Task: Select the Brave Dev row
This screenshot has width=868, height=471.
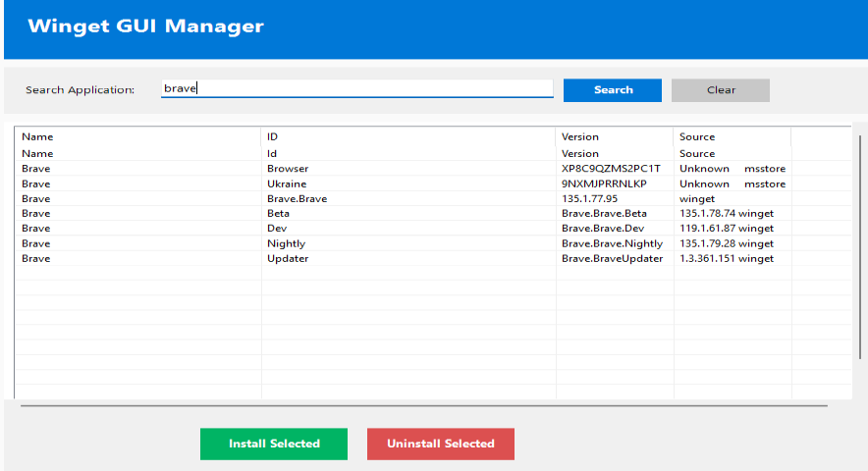Action: (x=433, y=228)
